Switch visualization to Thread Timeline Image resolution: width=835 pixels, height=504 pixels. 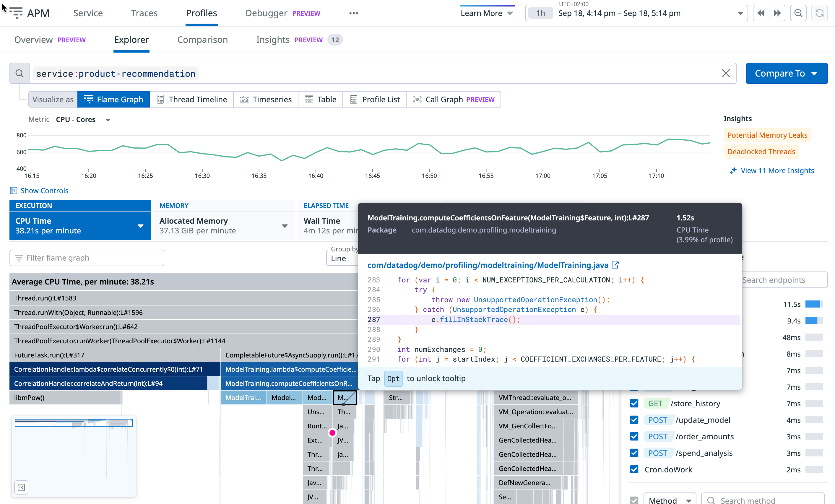191,99
